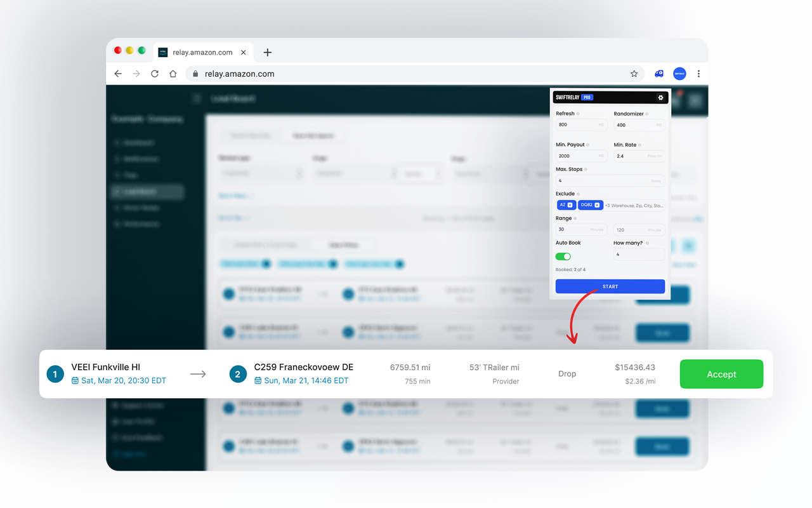Click the '6759.51 mi' distance value

pyautogui.click(x=410, y=367)
